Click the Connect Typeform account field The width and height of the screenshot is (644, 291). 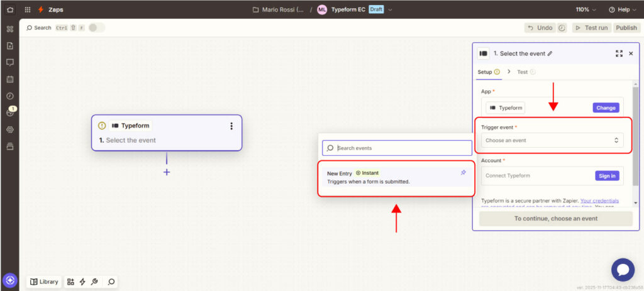[552, 175]
